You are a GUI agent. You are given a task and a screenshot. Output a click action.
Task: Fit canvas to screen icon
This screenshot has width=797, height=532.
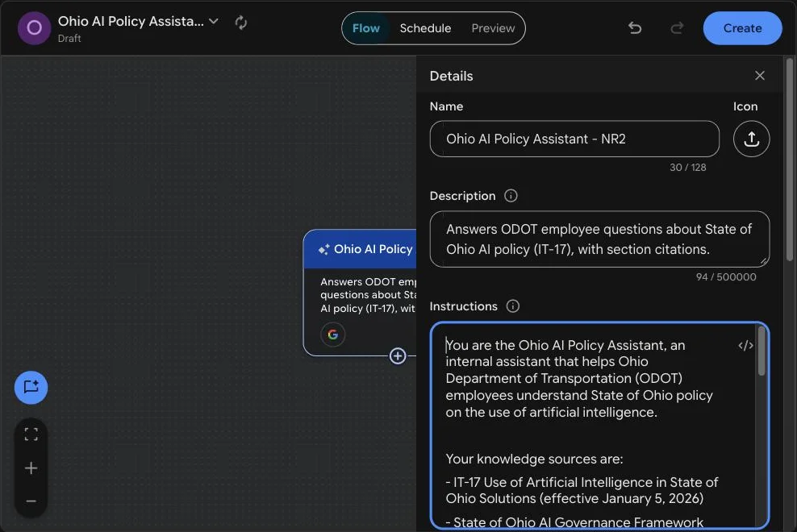tap(31, 434)
